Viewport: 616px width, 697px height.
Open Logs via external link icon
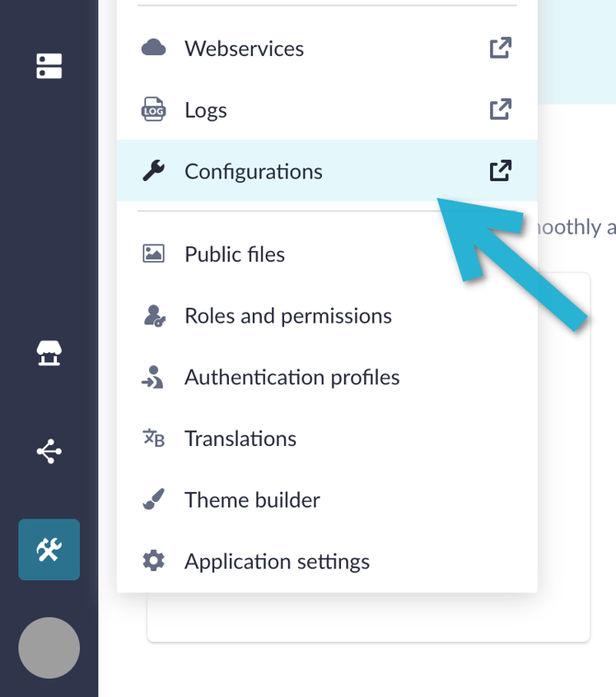coord(500,109)
